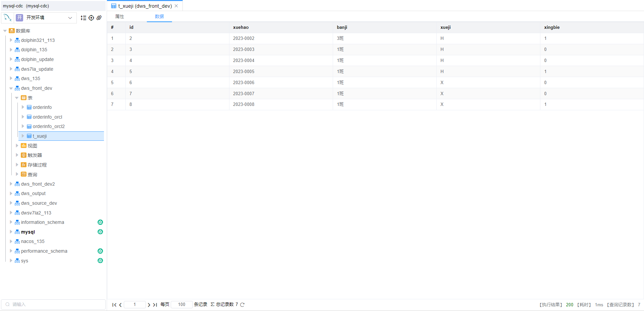
Task: Go to first page of results
Action: pos(114,305)
